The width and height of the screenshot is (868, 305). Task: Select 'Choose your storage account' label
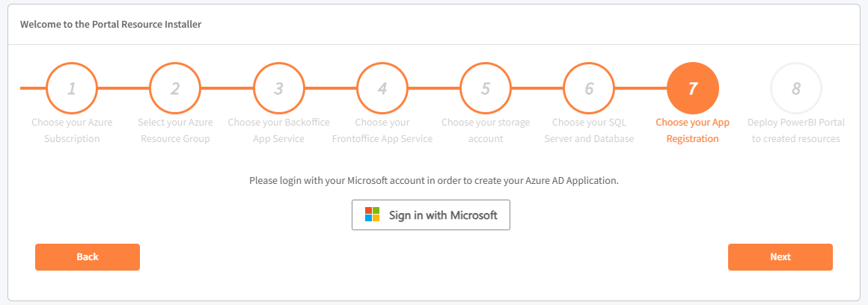486,130
